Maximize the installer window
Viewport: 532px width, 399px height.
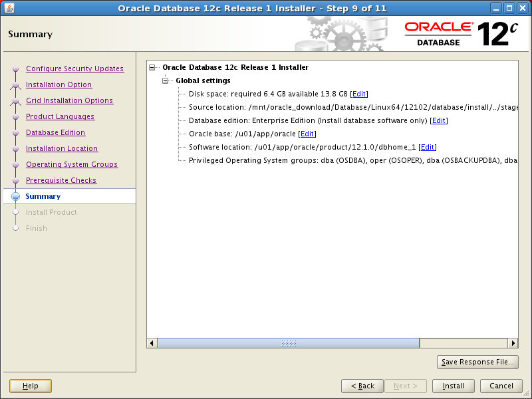tap(509, 8)
